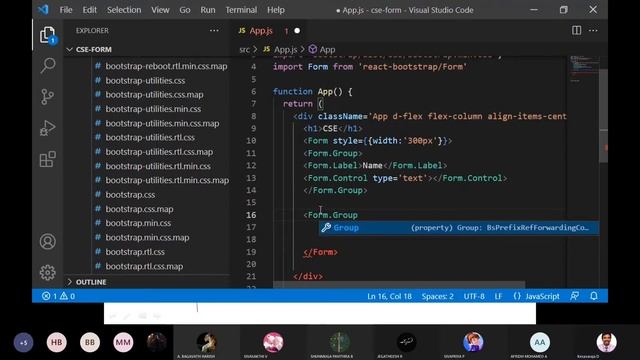Click the BB participant avatar
Viewport: 640px width, 360px height.
(90, 342)
